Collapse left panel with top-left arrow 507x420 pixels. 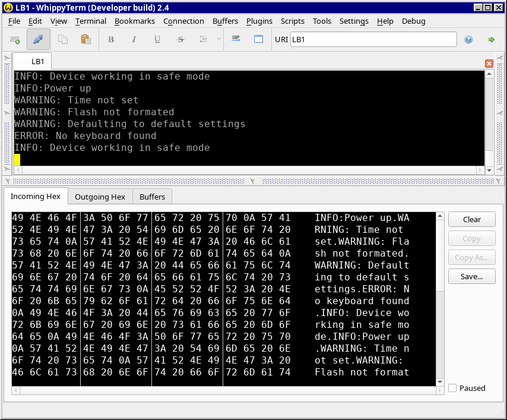(x=7, y=58)
